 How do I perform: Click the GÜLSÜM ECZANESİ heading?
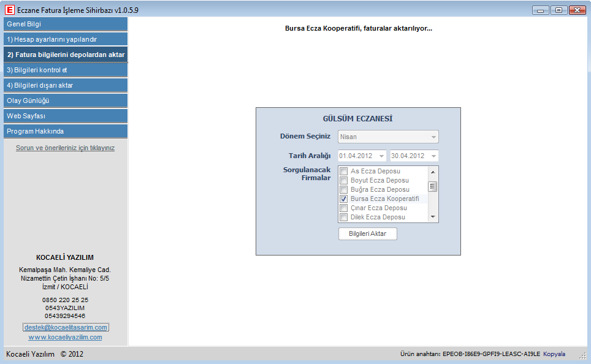coord(357,119)
